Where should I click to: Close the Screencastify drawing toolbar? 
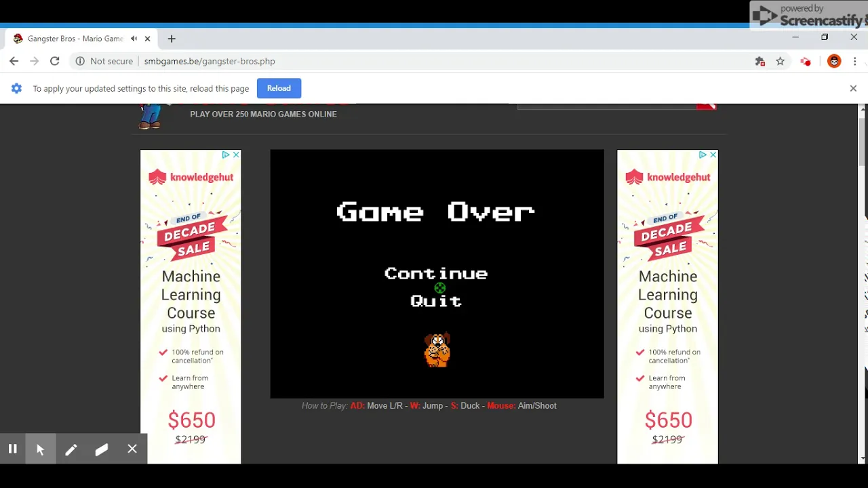coord(132,449)
